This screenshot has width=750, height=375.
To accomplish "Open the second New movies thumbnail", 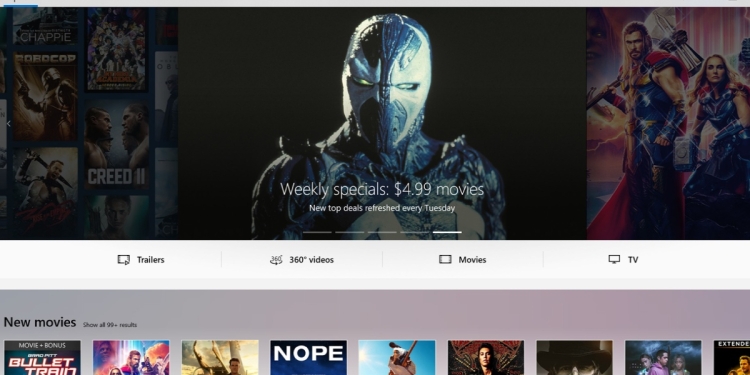I will pos(131,358).
